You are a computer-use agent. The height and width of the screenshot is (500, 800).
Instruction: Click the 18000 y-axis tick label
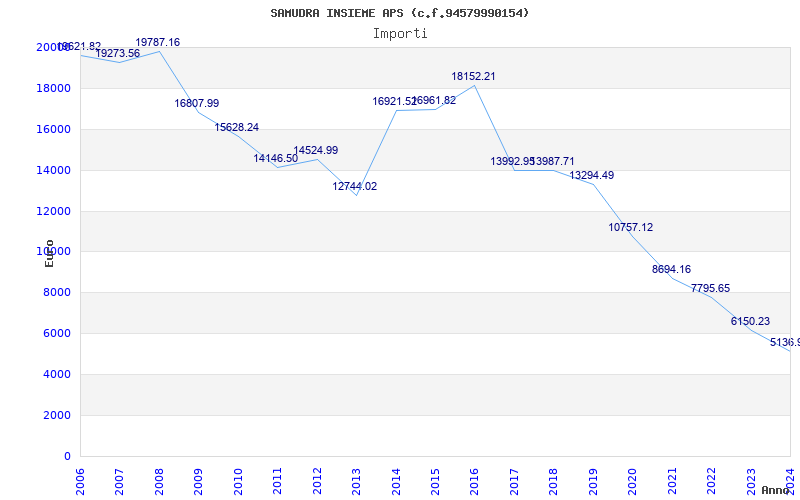click(54, 89)
